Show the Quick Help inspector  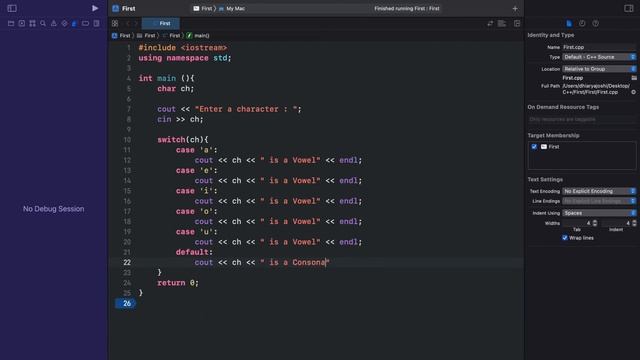tap(596, 24)
